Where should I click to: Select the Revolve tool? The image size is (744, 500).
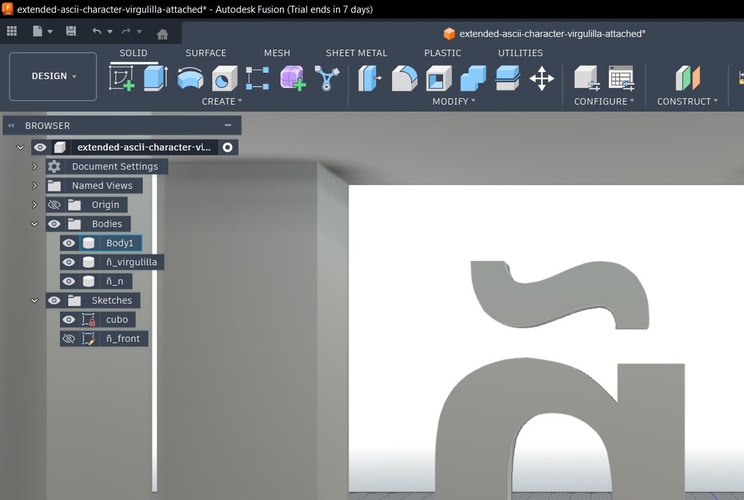[x=190, y=78]
